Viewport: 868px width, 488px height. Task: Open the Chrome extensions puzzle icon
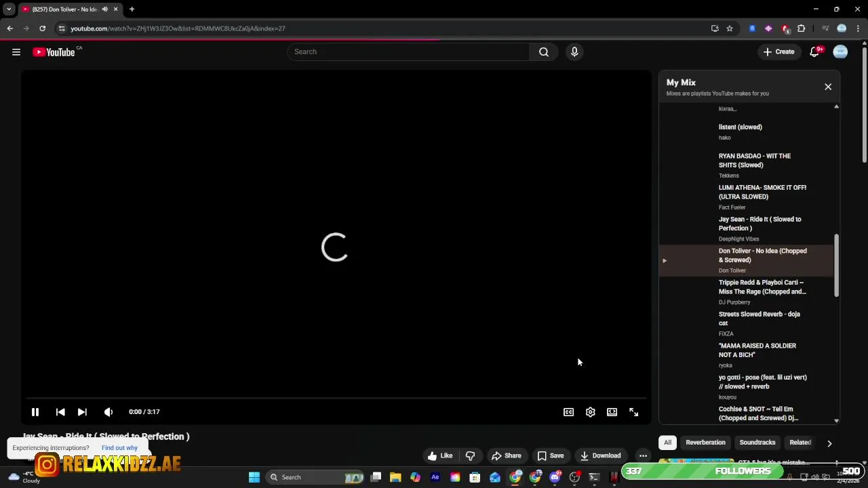(x=802, y=28)
